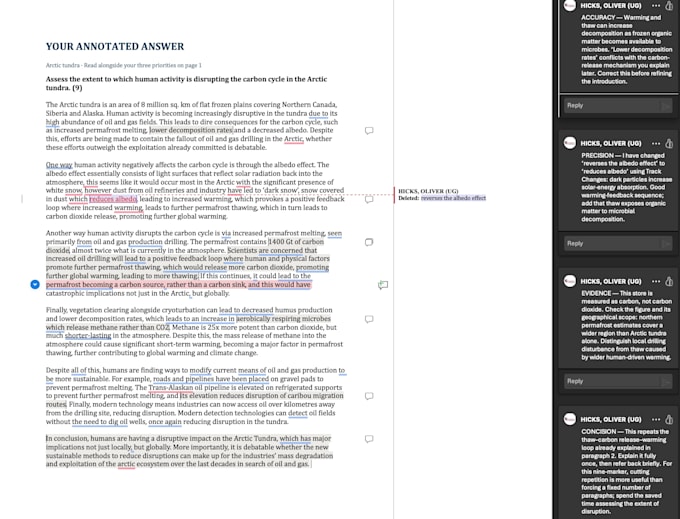Screen dimensions: 680x519
Task: Like the ACCURACY comment with thumbs-up
Action: (669, 6)
